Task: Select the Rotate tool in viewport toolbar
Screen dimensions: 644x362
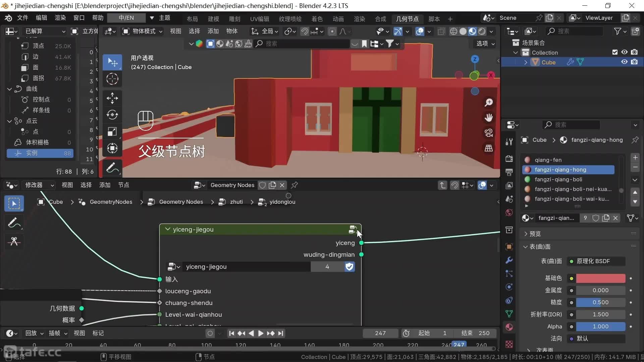Action: (112, 115)
